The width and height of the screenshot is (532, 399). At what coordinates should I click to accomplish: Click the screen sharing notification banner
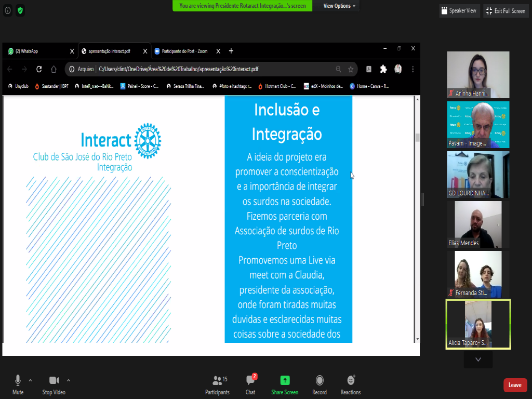click(x=243, y=6)
